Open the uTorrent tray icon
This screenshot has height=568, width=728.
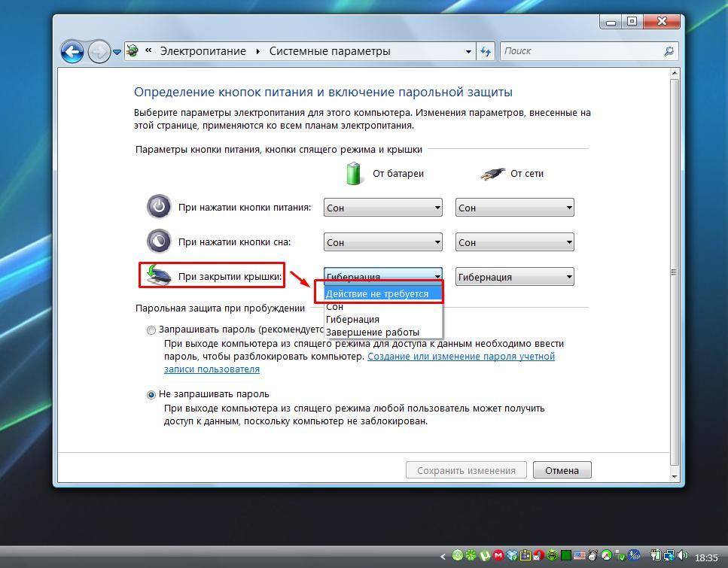point(485,554)
